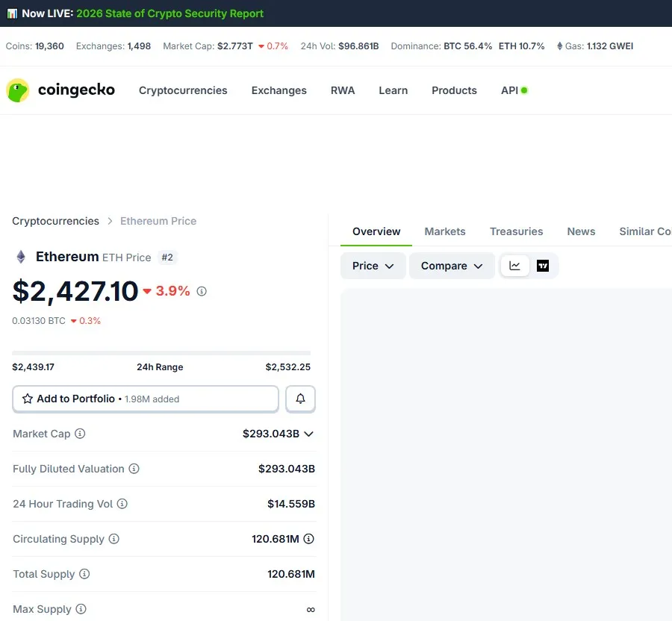Switch to the Markets tab
The image size is (672, 621).
445,231
